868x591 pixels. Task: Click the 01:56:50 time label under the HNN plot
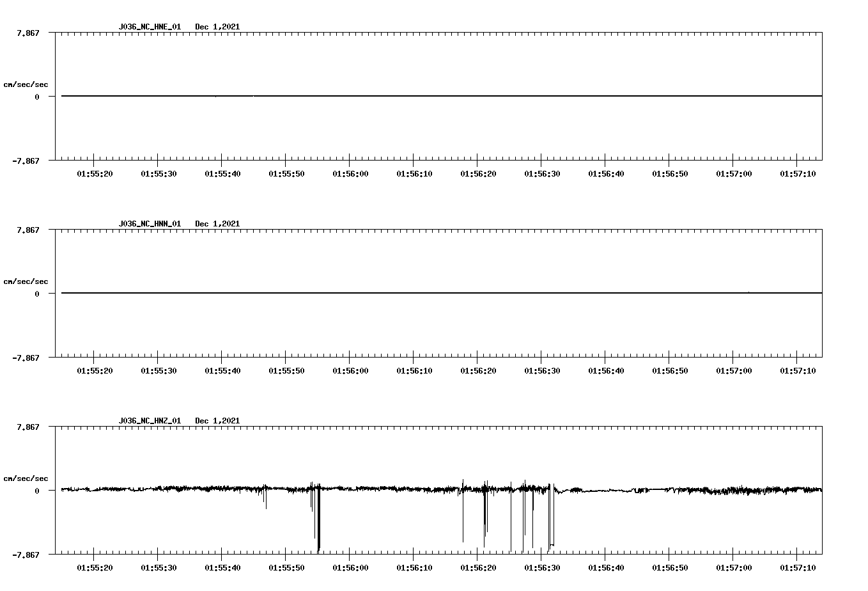click(670, 371)
